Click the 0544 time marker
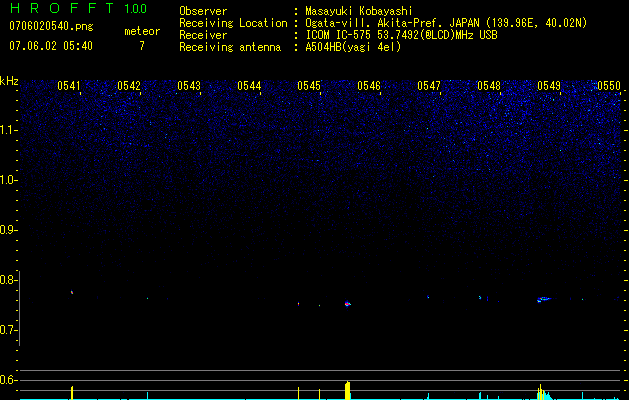Viewport: 629px width, 400px height. (249, 86)
